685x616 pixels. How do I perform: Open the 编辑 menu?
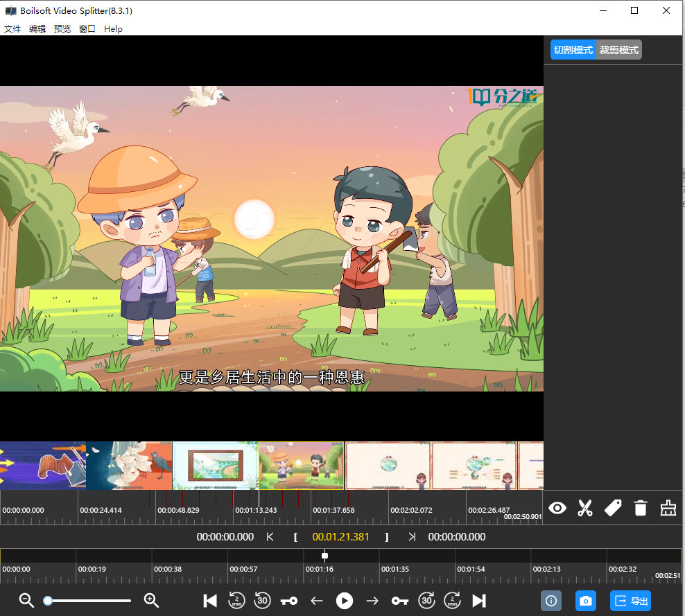point(37,29)
